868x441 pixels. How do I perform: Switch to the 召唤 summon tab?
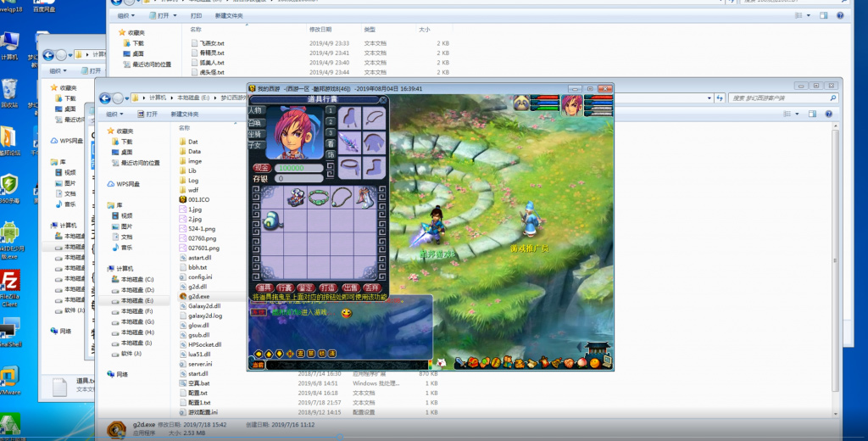[x=255, y=122]
